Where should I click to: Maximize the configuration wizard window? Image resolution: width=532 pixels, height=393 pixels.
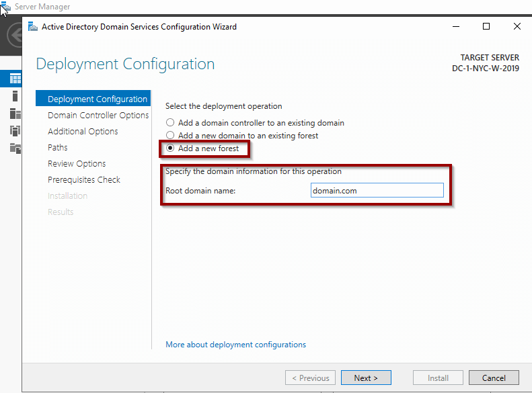486,26
